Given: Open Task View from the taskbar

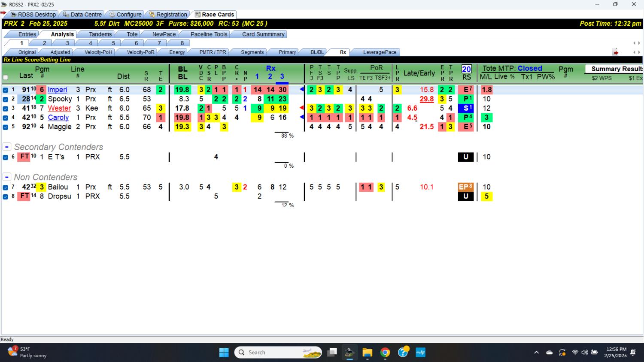Looking at the screenshot, I should tap(332, 353).
